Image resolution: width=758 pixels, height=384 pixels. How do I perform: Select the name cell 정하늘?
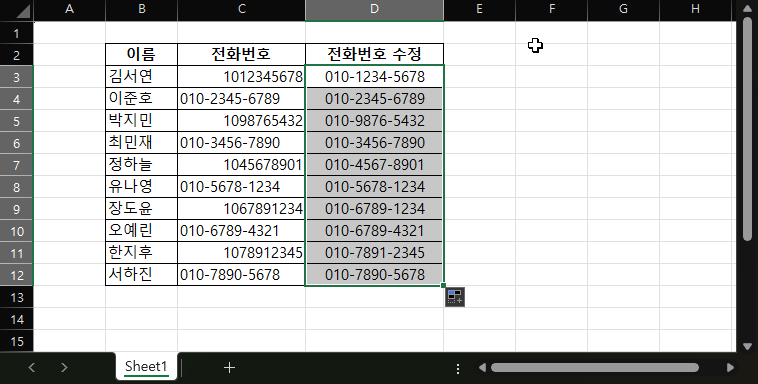tap(142, 164)
